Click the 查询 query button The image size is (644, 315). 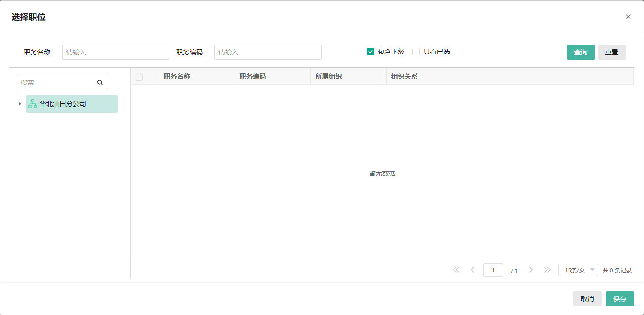pos(581,52)
